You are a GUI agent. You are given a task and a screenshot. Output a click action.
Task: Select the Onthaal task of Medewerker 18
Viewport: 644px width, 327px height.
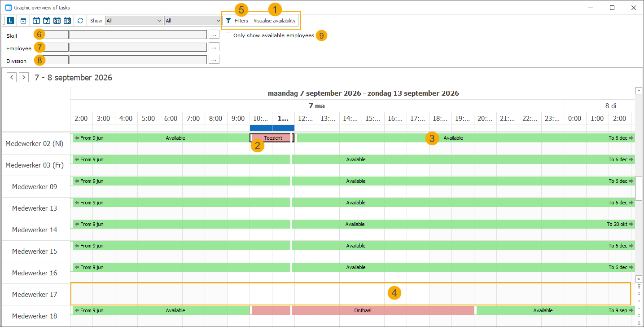(x=363, y=310)
